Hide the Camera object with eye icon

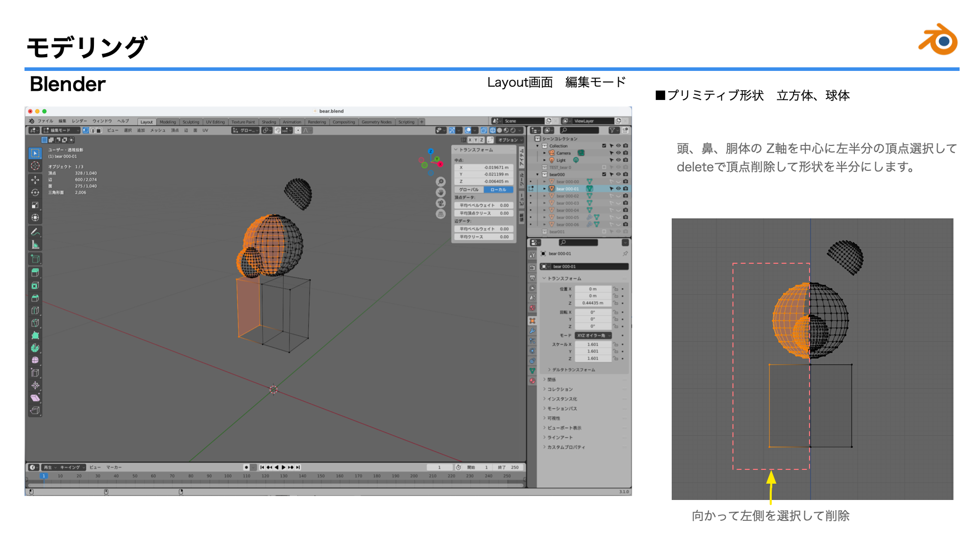(x=618, y=153)
